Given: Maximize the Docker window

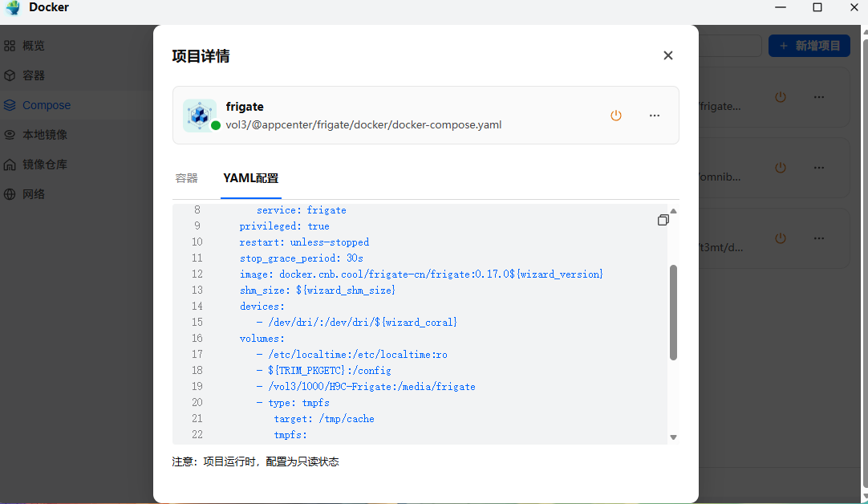Looking at the screenshot, I should click(x=817, y=8).
